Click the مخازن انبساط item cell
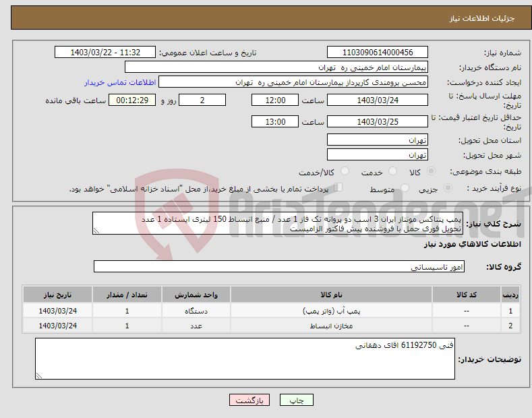Screen dimensions: 532x418 point(331,326)
